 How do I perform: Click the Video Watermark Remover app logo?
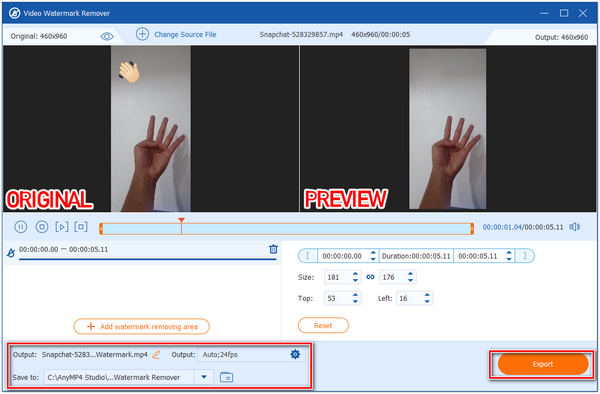click(x=15, y=13)
